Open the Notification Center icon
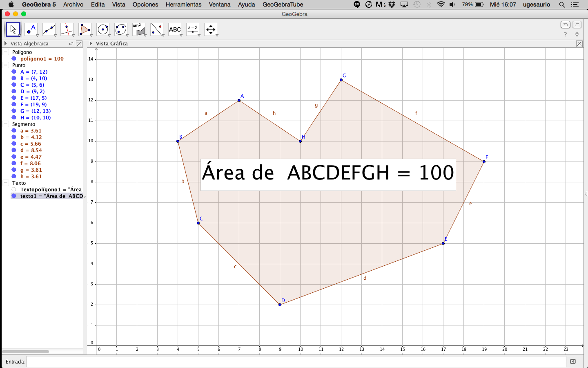 (x=575, y=4)
